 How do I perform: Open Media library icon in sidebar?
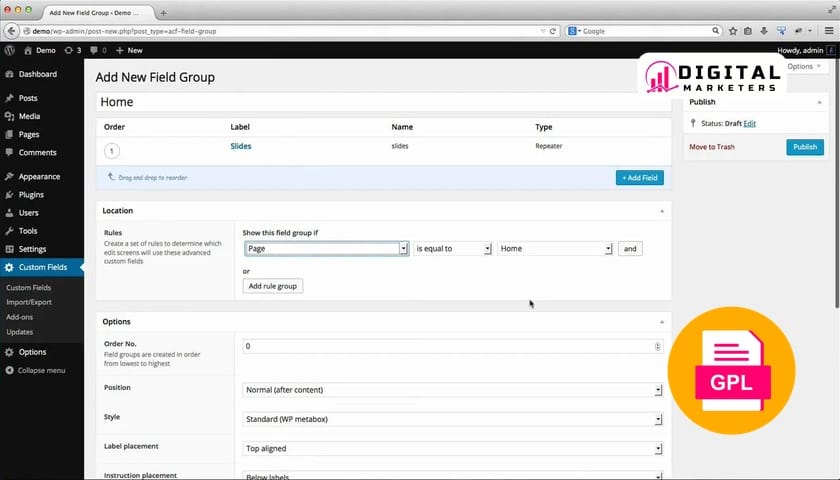[9, 116]
